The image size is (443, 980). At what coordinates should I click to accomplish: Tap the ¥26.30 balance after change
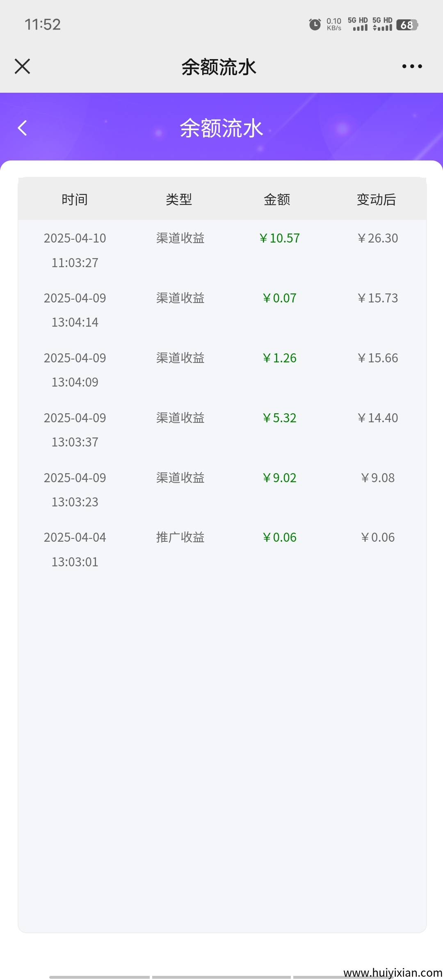pyautogui.click(x=377, y=238)
